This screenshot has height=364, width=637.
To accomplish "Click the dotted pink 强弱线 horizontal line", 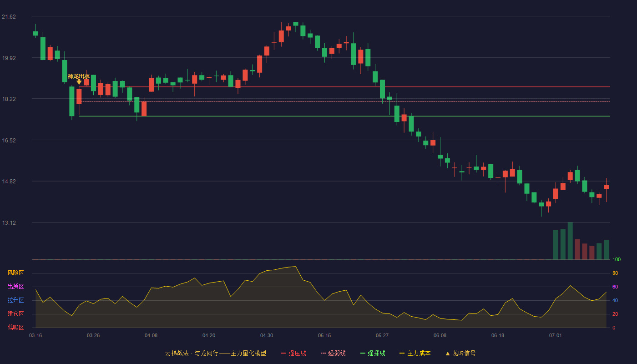I will (x=344, y=101).
